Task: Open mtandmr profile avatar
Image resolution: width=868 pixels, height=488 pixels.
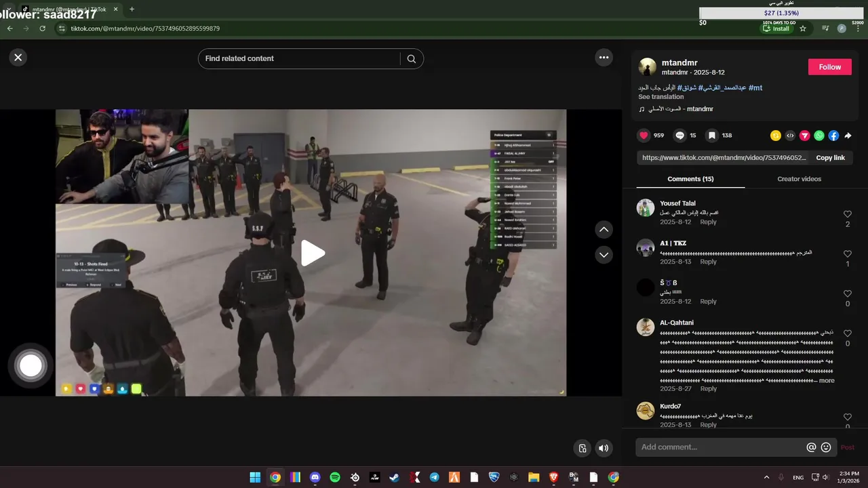Action: 648,66
